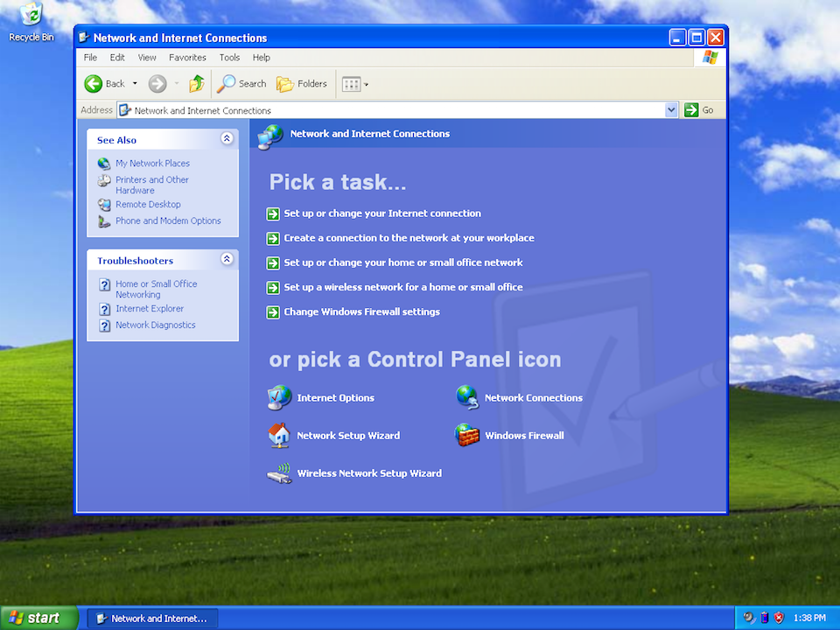The height and width of the screenshot is (630, 840).
Task: Click the greyed Forward arrow icon
Action: coord(157,84)
